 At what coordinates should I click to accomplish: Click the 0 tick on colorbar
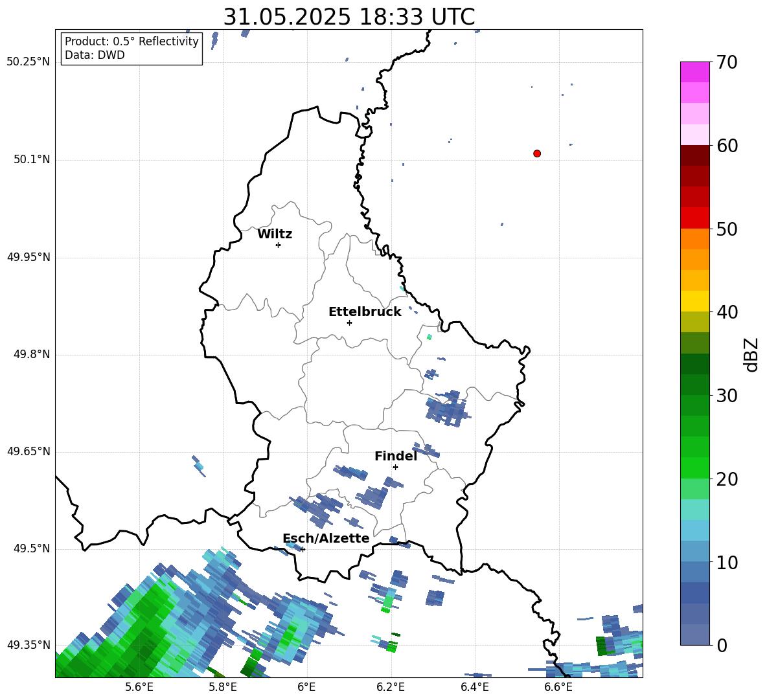(722, 645)
